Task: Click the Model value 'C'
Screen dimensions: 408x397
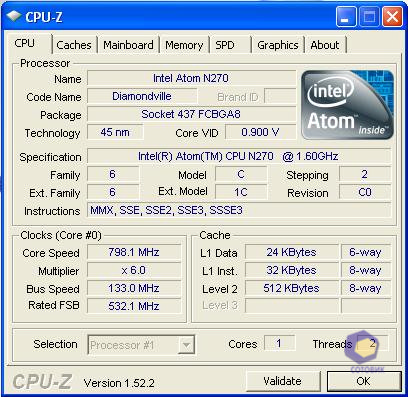Action: click(241, 174)
